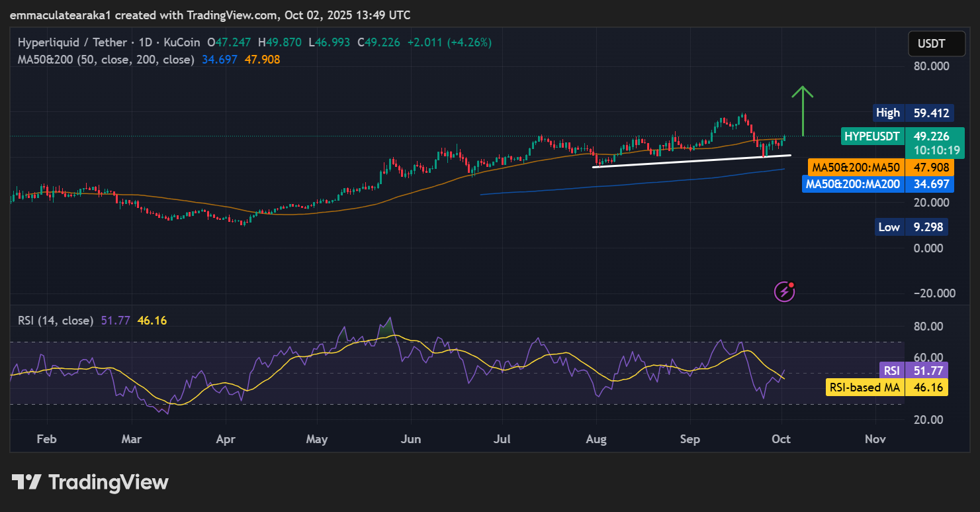Click the green upward arrow drawing
Image resolution: width=980 pixels, height=512 pixels.
coord(802,110)
